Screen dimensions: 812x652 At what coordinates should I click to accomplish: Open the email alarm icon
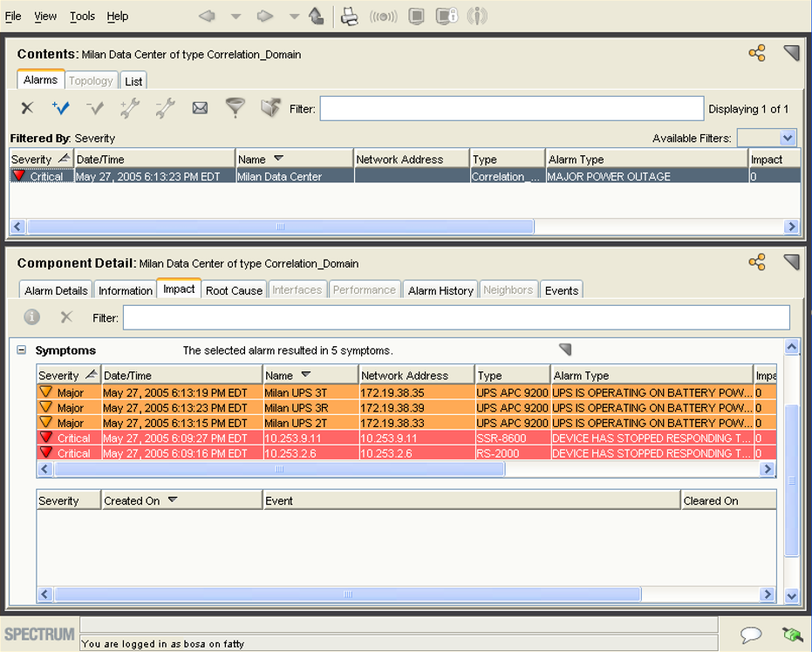click(x=199, y=107)
